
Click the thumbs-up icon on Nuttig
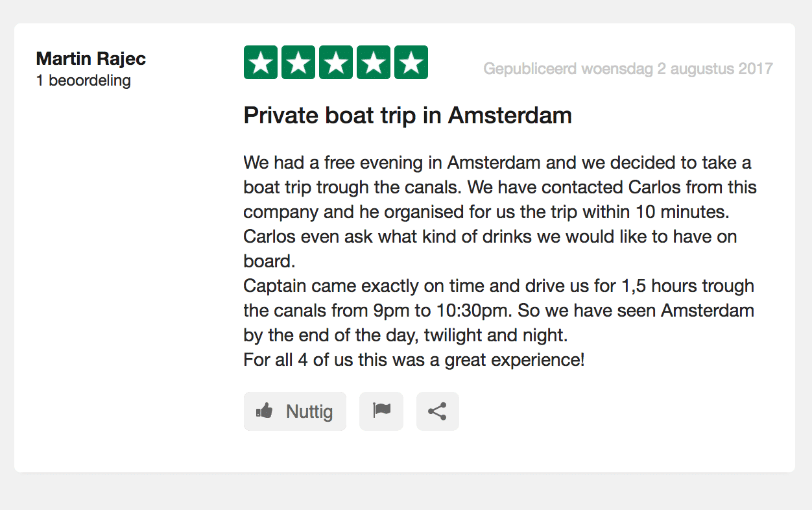point(264,411)
